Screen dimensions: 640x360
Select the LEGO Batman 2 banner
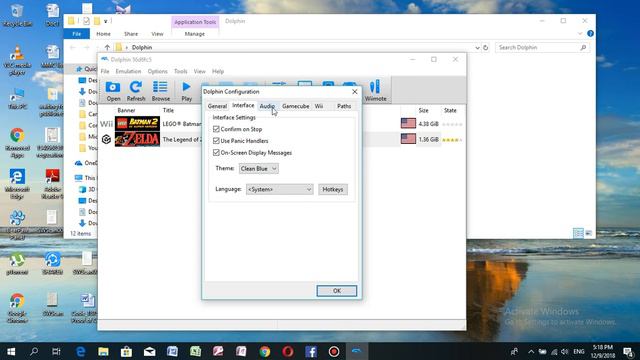tap(137, 124)
